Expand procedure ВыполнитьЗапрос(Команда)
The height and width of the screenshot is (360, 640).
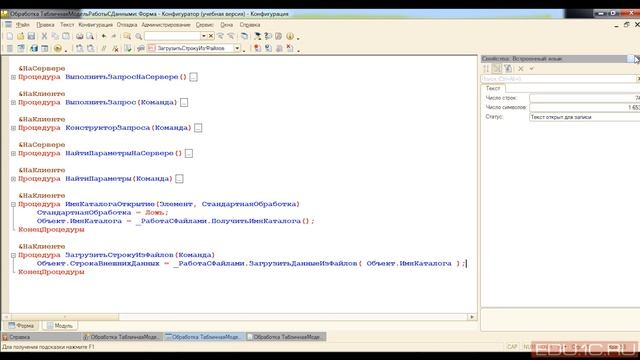point(13,102)
